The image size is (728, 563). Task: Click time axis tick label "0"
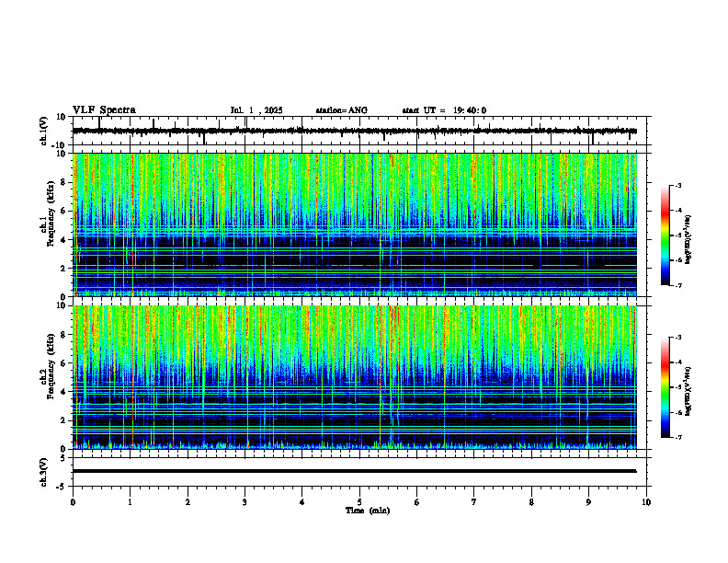pos(73,502)
